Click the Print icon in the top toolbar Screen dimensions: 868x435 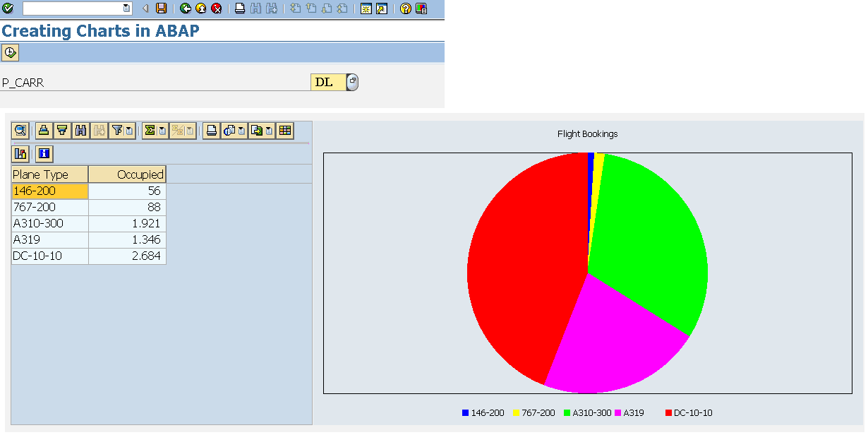[240, 8]
